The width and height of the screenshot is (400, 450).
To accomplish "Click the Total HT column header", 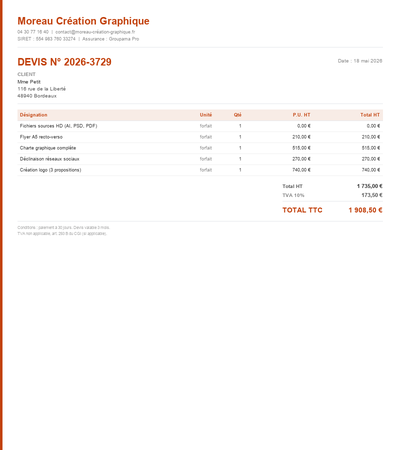I will (370, 115).
